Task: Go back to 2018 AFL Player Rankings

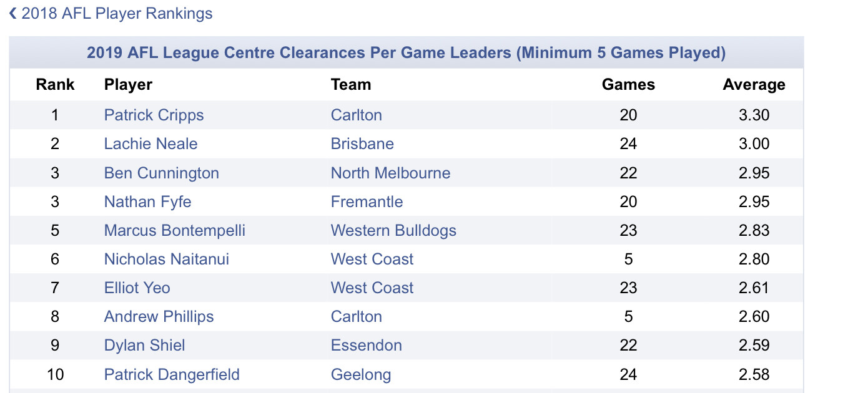Action: (111, 14)
